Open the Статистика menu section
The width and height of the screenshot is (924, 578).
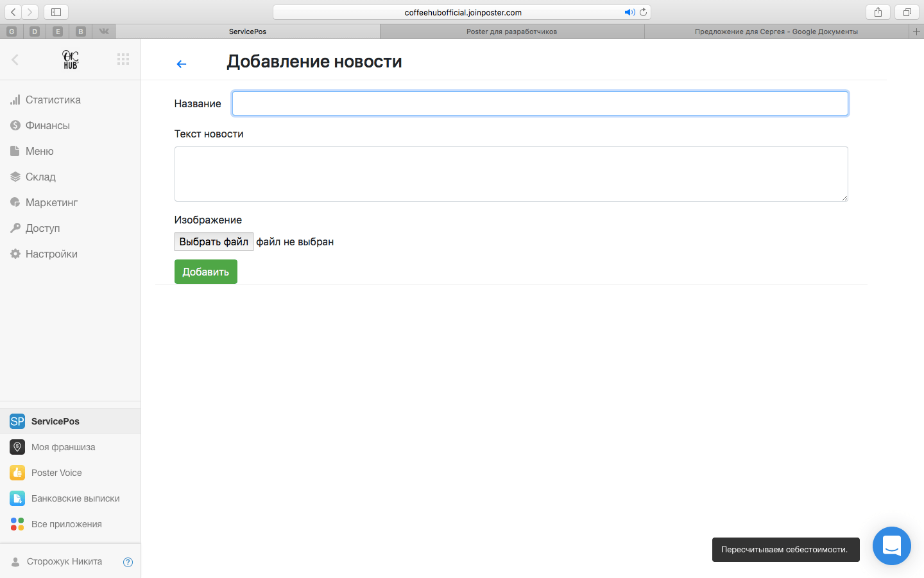click(x=53, y=100)
